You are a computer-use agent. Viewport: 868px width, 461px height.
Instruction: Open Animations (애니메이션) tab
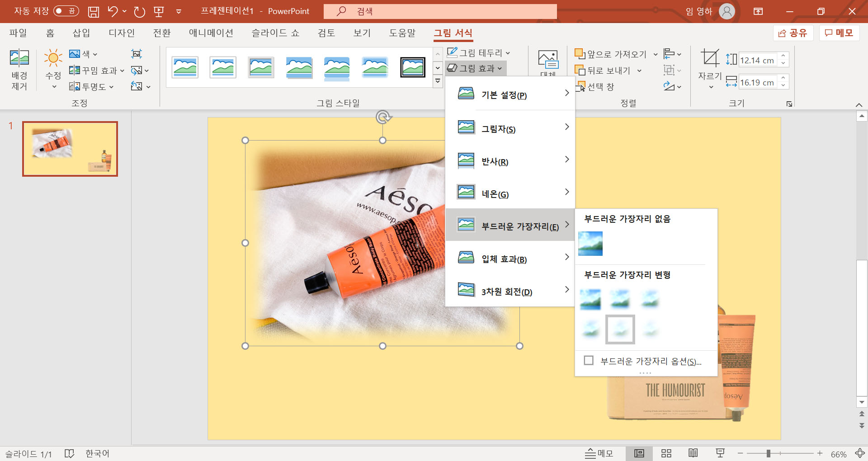211,33
